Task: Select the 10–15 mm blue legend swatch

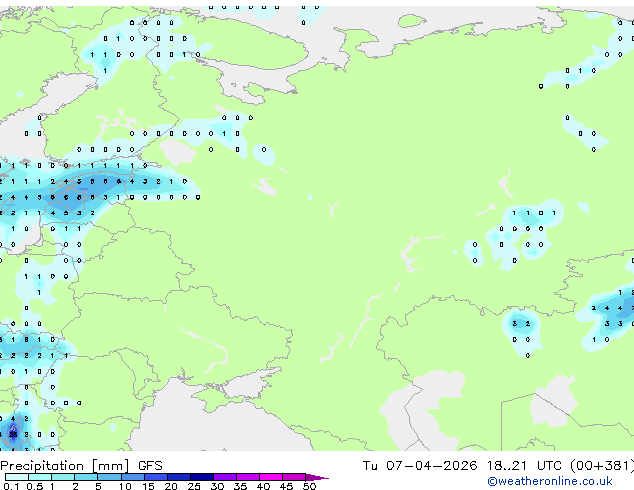Action: click(x=133, y=477)
